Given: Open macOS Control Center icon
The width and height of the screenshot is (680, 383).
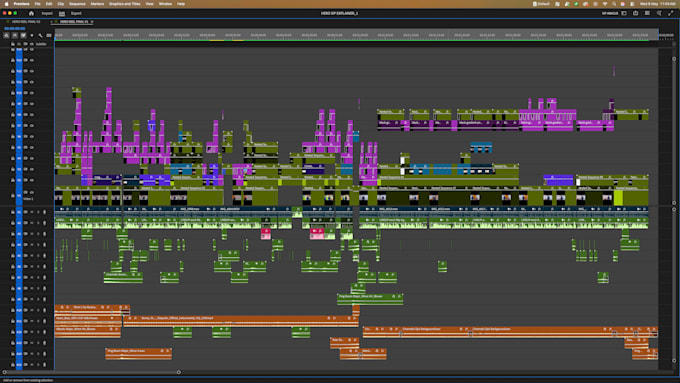Looking at the screenshot, I should [632, 4].
